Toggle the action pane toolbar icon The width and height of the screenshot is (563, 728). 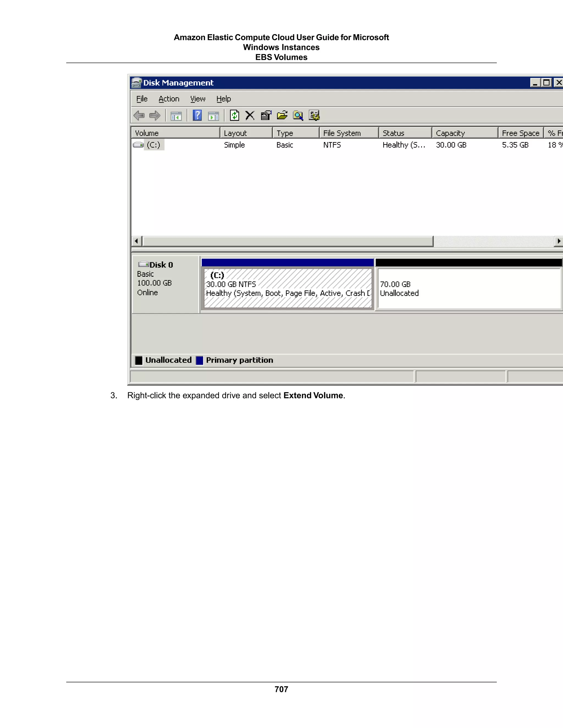[213, 116]
